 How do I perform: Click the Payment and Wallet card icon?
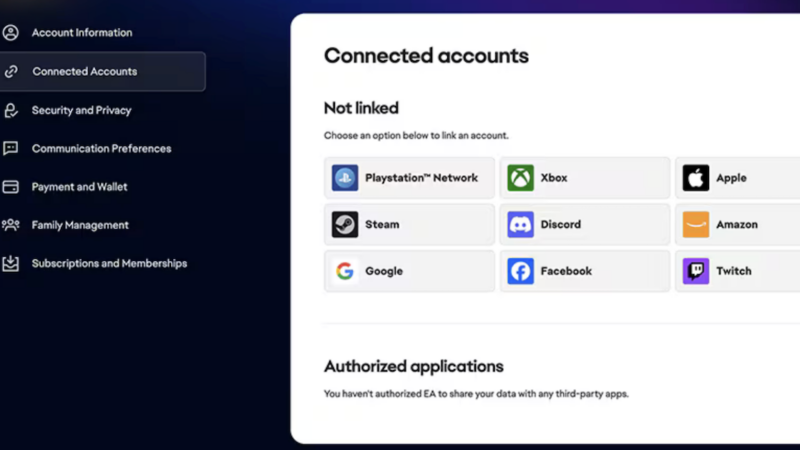(10, 187)
